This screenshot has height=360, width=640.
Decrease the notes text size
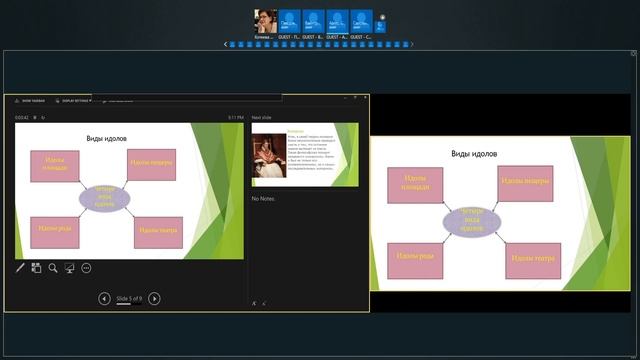click(264, 303)
